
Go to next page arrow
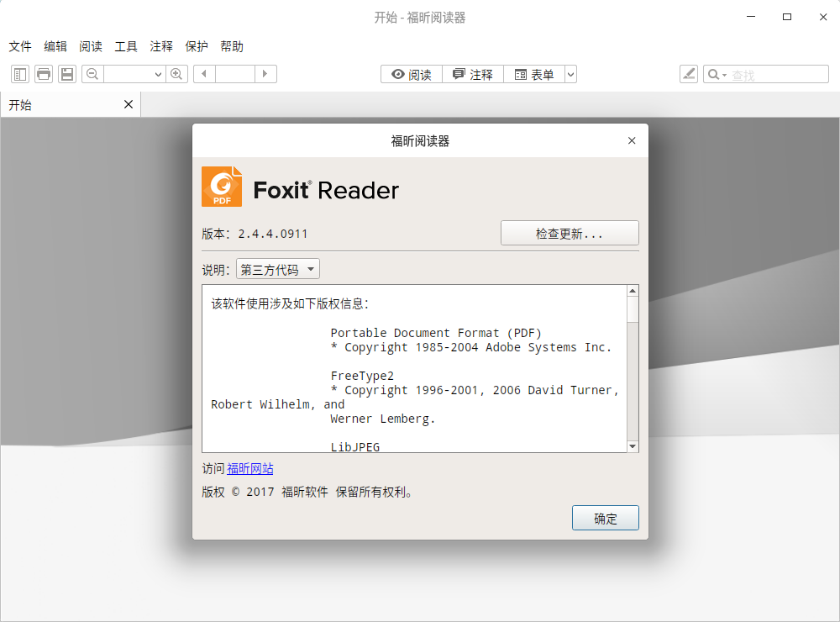265,74
